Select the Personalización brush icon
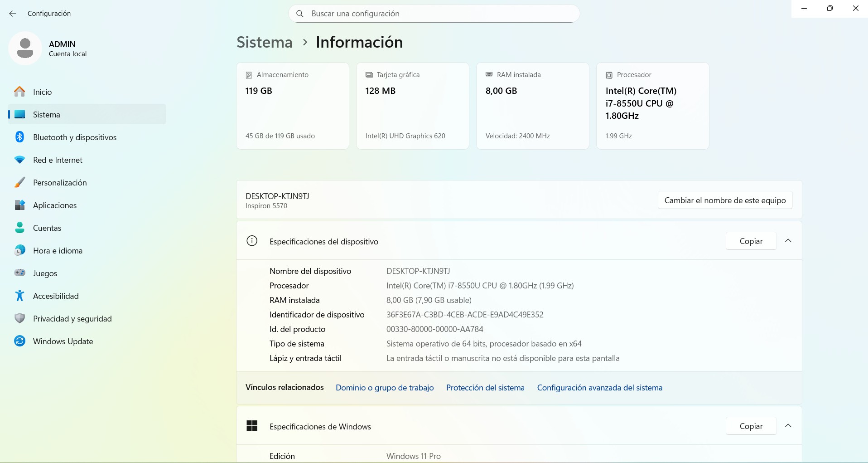 pyautogui.click(x=19, y=182)
